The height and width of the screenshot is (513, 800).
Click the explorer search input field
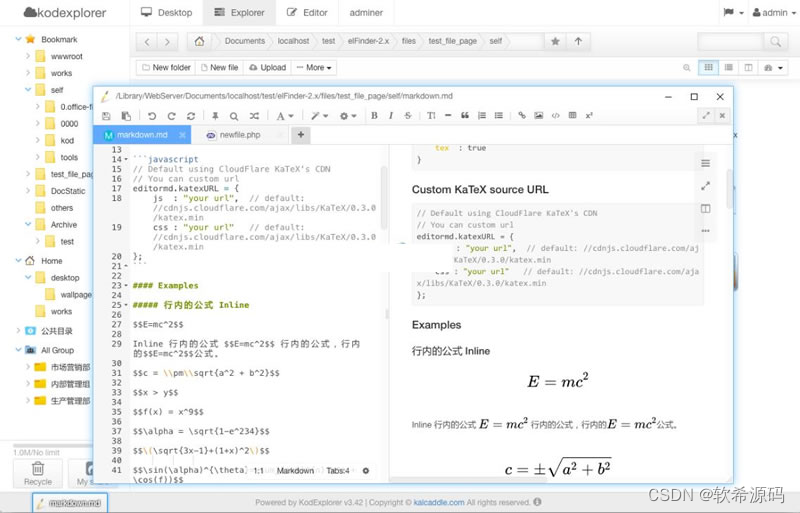tap(730, 41)
